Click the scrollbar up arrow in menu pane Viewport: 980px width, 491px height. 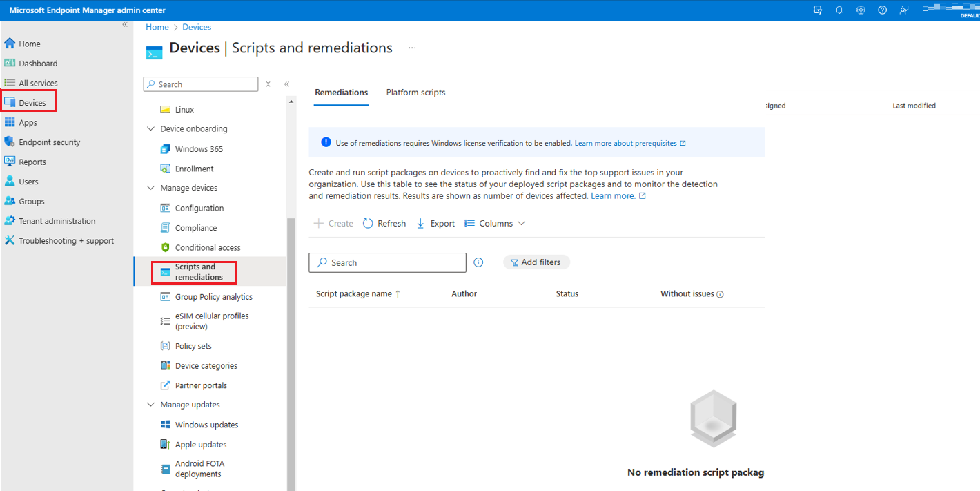tap(291, 101)
